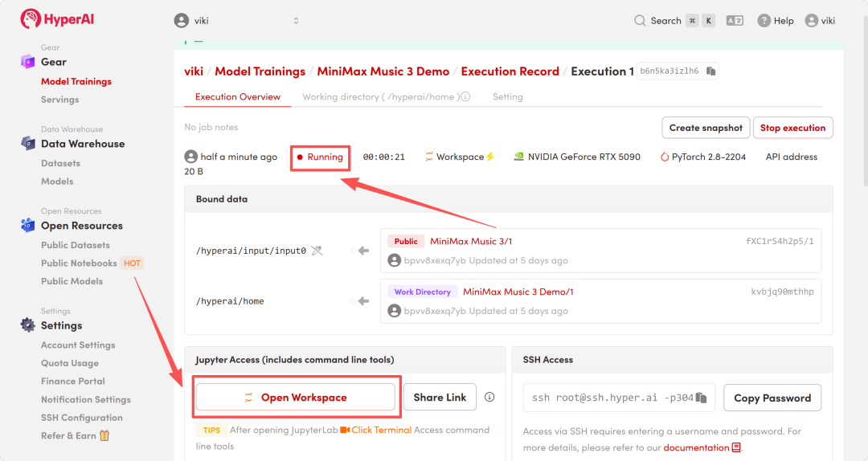Click the HyperAI logo
The image size is (868, 461).
tap(57, 19)
